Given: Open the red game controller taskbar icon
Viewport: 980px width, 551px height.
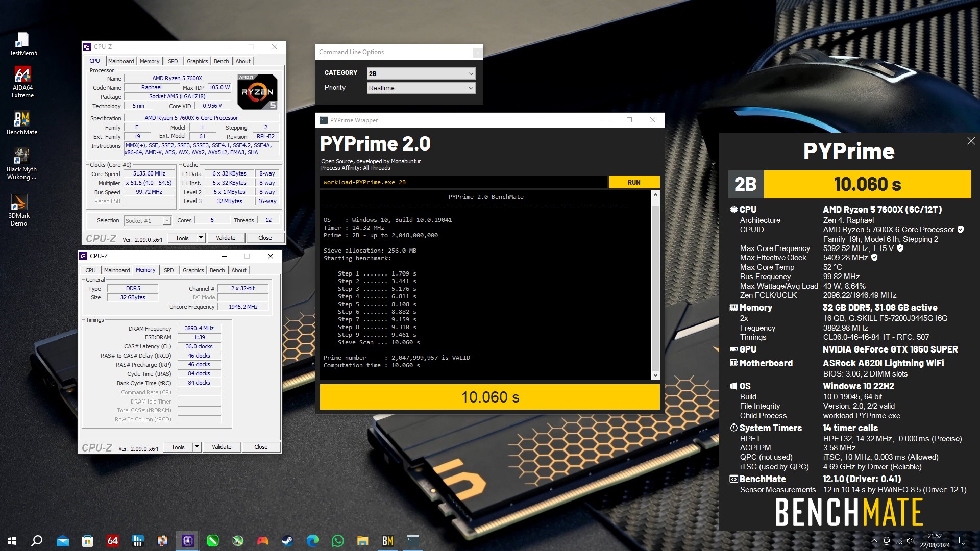Looking at the screenshot, I should 263,541.
